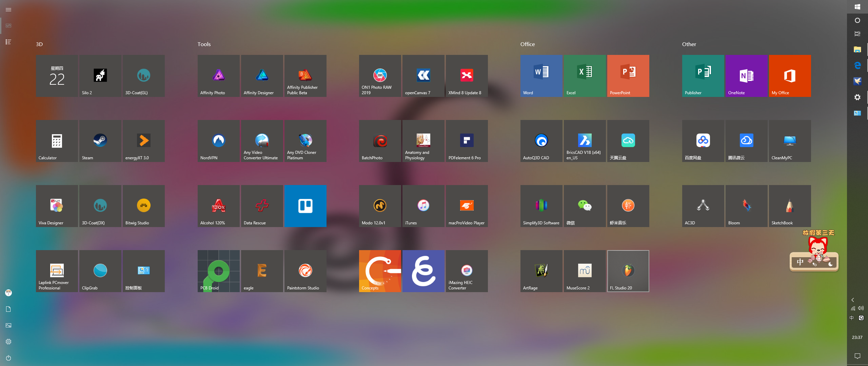The height and width of the screenshot is (366, 868).
Task: Open Task View on taskbar
Action: [x=857, y=34]
